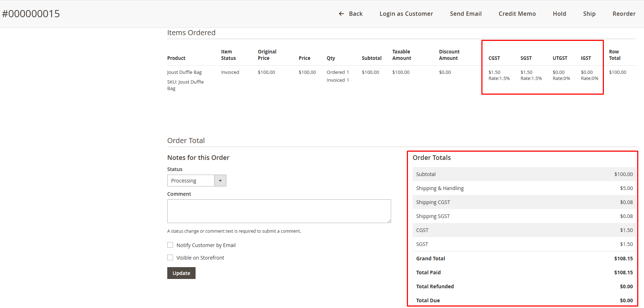Click the Items Ordered section heading
Screen dimensions: 644x308
pyautogui.click(x=191, y=33)
